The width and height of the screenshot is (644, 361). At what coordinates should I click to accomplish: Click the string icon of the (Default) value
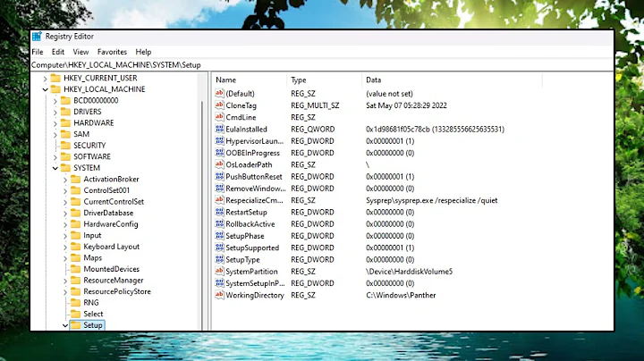tap(219, 93)
